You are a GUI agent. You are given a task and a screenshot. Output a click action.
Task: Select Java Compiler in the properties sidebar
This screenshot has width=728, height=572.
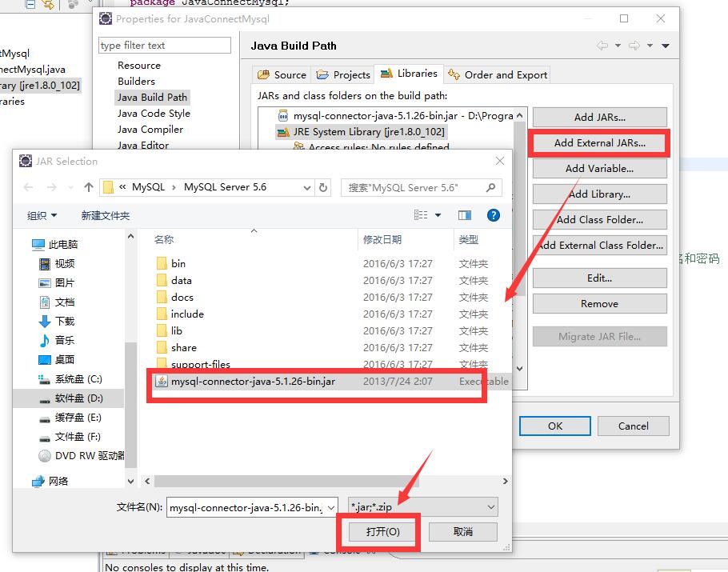pos(149,129)
